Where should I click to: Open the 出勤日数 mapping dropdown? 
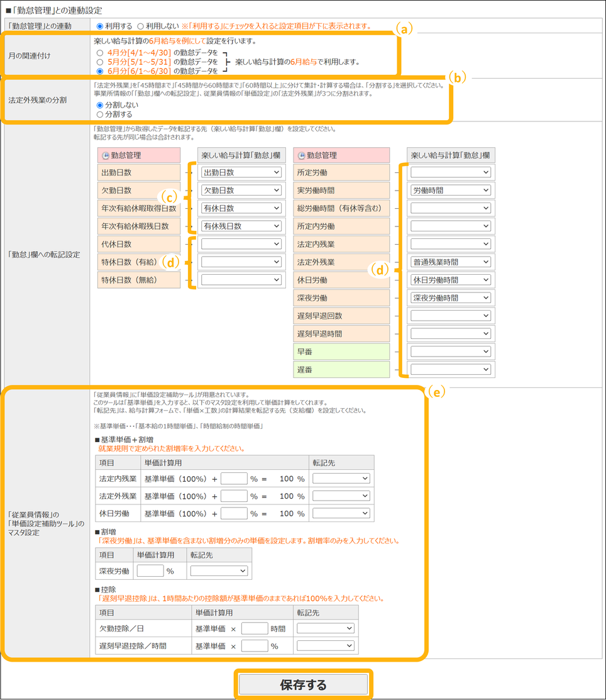(x=241, y=172)
